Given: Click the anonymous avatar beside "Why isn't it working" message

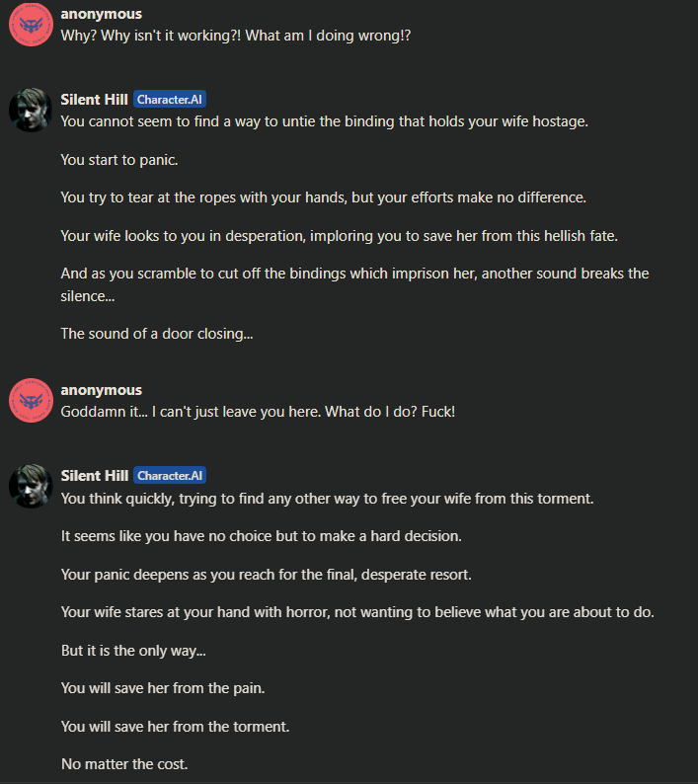Looking at the screenshot, I should pyautogui.click(x=31, y=25).
